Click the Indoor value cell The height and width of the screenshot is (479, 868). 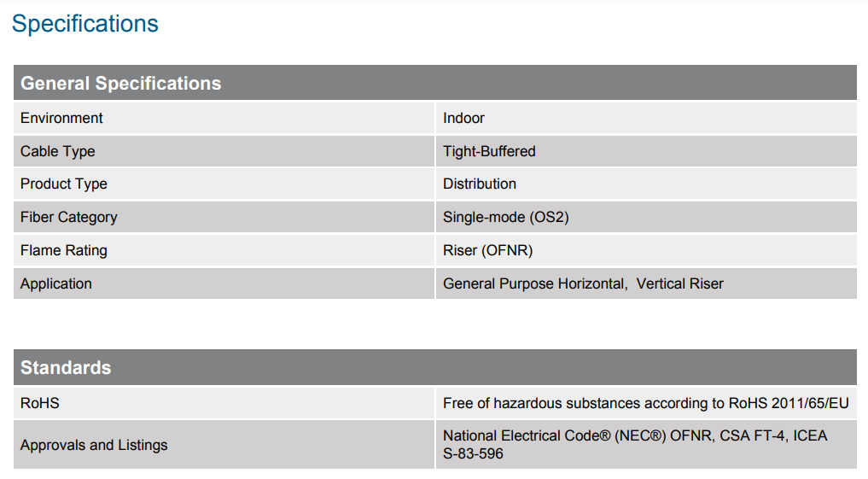pos(463,118)
